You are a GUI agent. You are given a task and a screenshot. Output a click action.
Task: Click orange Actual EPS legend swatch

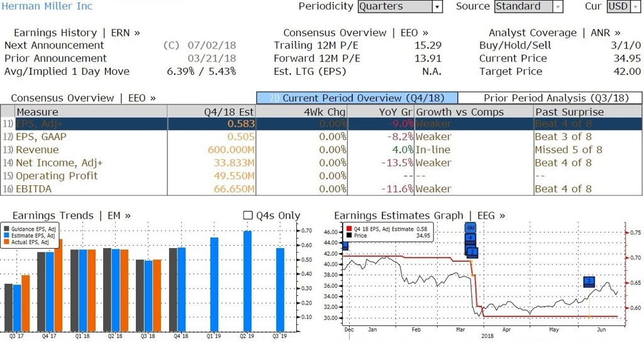click(x=6, y=242)
